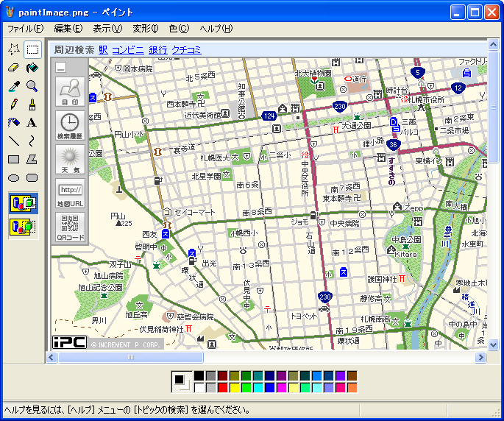
Task: Pick the black color swatch
Action: click(x=199, y=375)
